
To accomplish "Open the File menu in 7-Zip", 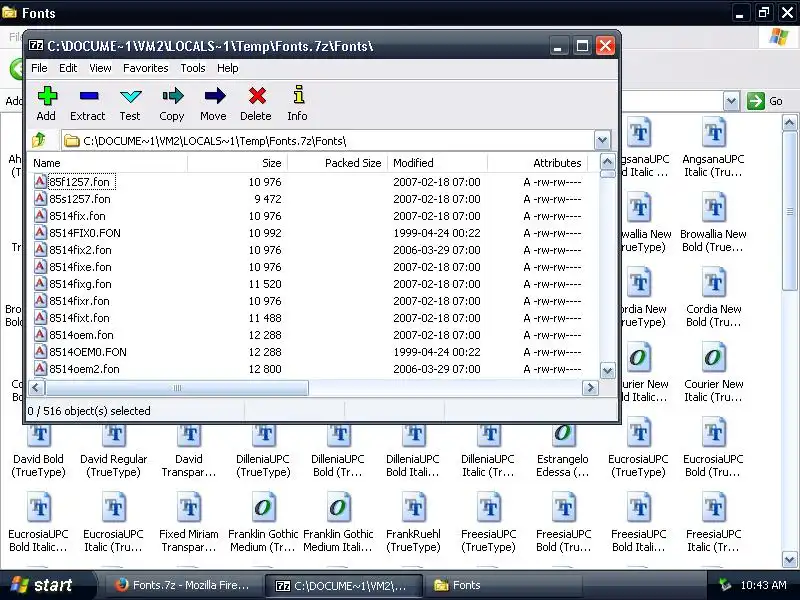I will coord(39,68).
